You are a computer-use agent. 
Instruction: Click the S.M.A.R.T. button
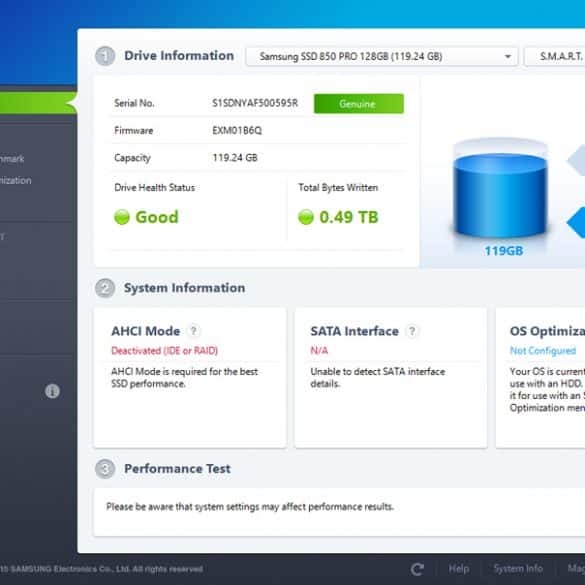point(556,57)
